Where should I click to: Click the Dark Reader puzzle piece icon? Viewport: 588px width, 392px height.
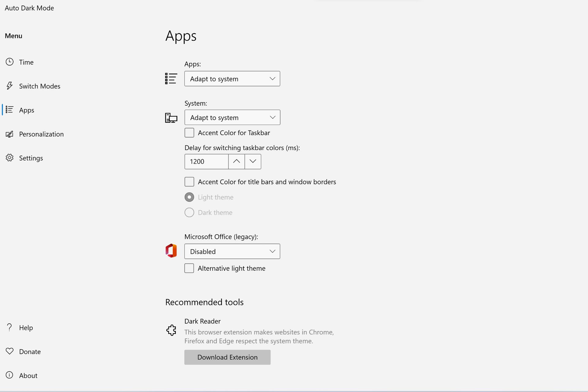(171, 330)
